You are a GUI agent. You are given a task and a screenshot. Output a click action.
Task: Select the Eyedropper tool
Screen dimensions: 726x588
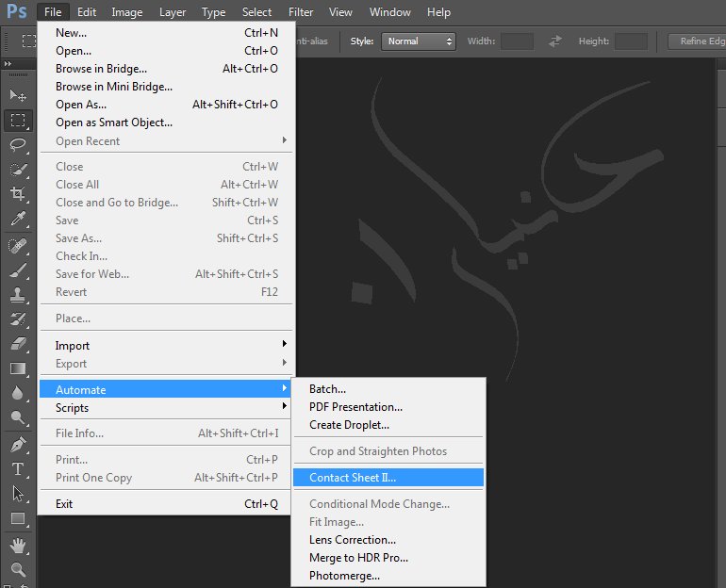[x=18, y=218]
